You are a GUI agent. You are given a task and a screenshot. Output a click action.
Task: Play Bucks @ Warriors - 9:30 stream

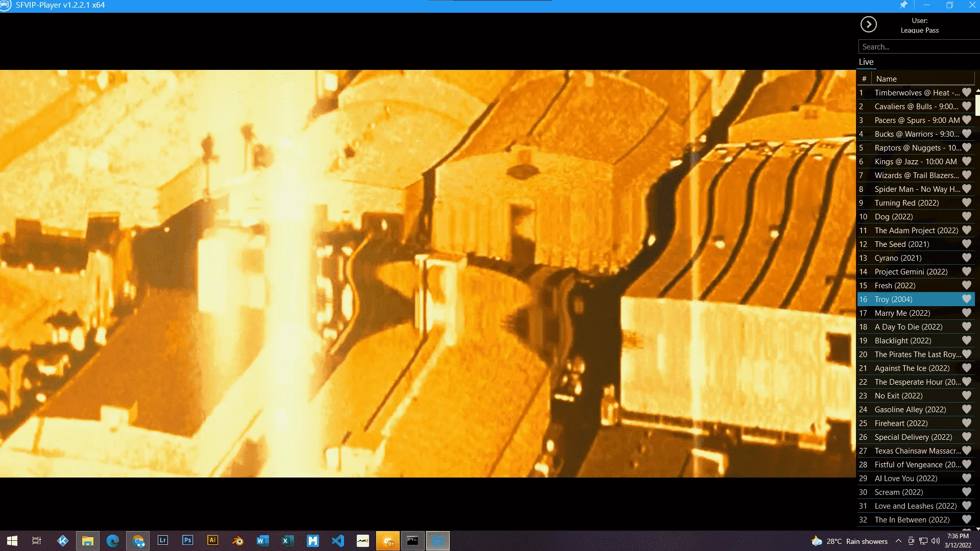tap(916, 134)
